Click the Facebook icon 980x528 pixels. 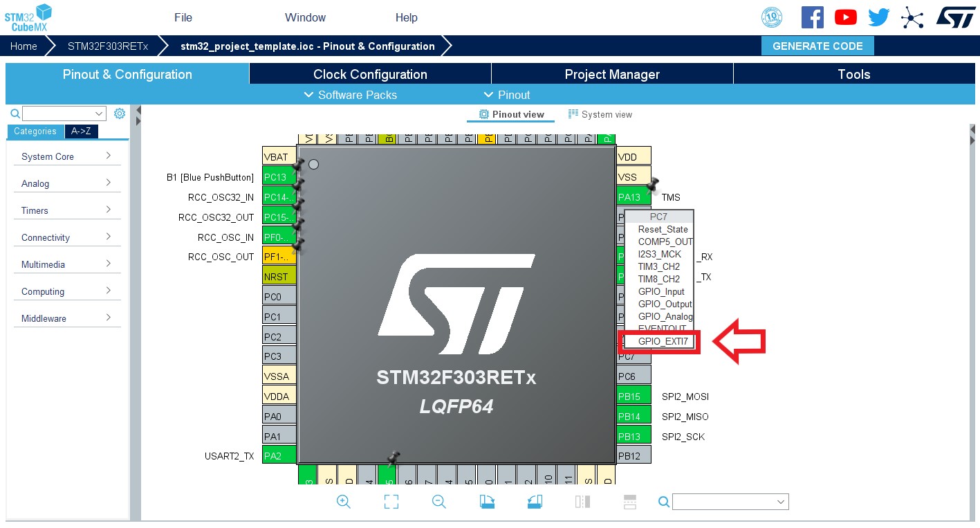click(813, 17)
